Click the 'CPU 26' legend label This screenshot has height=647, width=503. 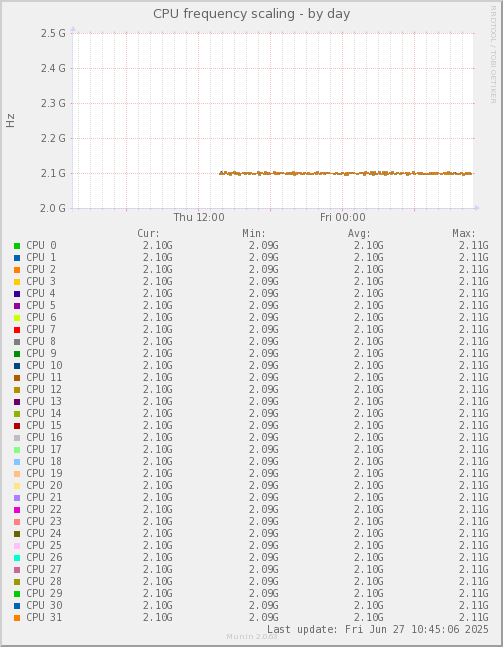(x=44, y=557)
